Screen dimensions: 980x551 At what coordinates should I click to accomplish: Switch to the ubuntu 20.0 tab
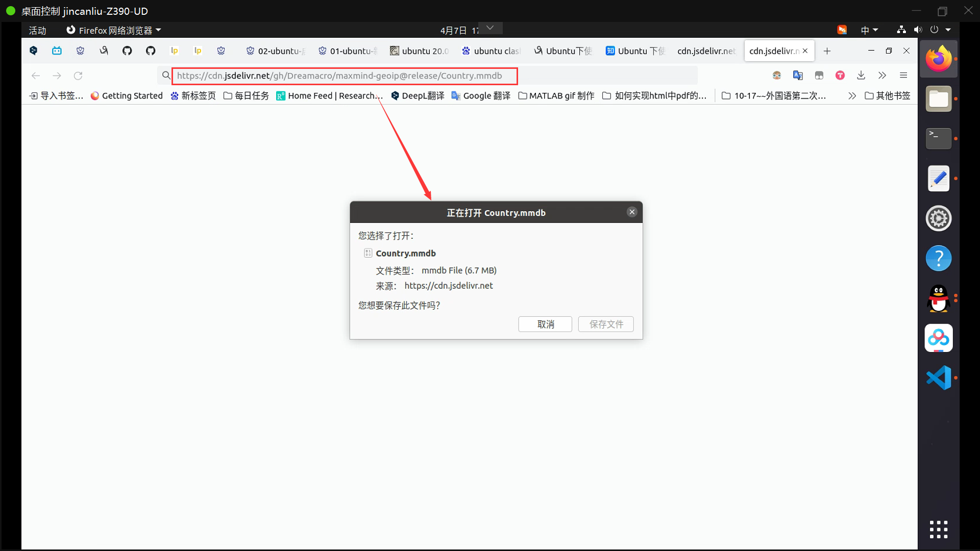click(419, 51)
